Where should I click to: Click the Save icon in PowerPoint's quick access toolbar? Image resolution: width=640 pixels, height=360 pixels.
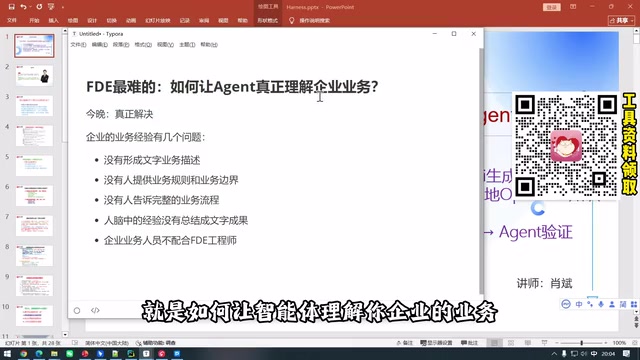[11, 7]
